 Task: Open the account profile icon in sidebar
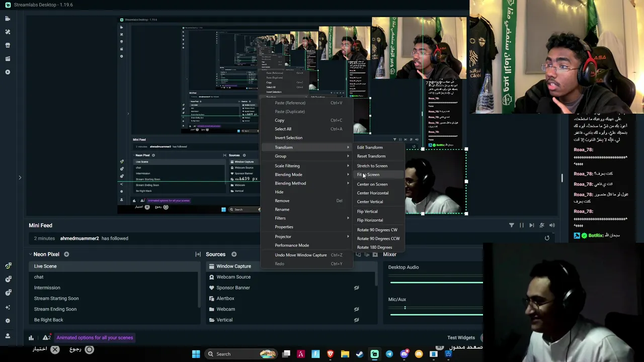[8, 336]
